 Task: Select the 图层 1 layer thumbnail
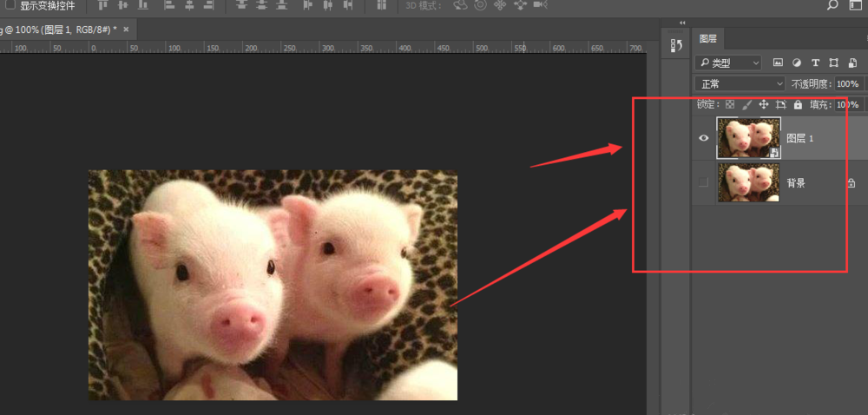(748, 138)
